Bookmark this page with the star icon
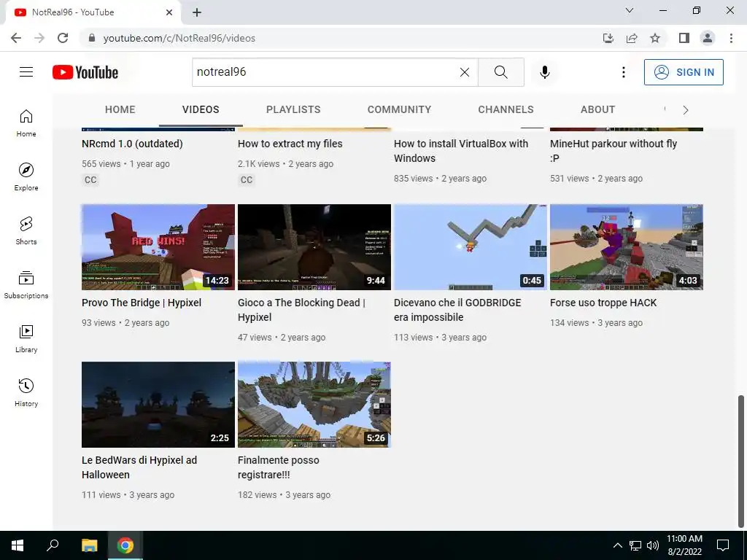 click(655, 38)
